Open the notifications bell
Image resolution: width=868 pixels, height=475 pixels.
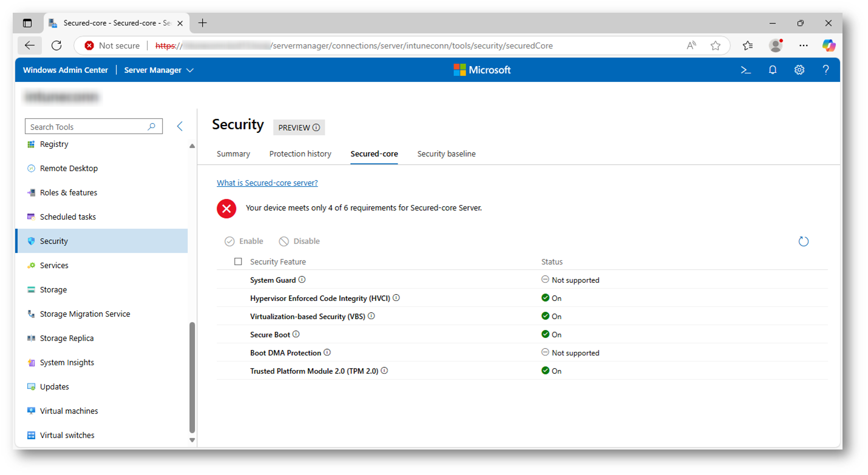click(773, 70)
